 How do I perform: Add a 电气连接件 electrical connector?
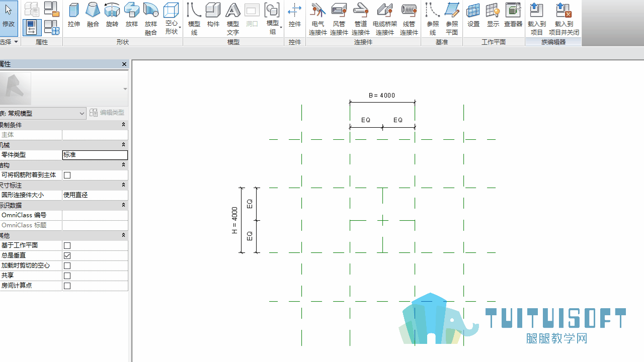coord(318,19)
